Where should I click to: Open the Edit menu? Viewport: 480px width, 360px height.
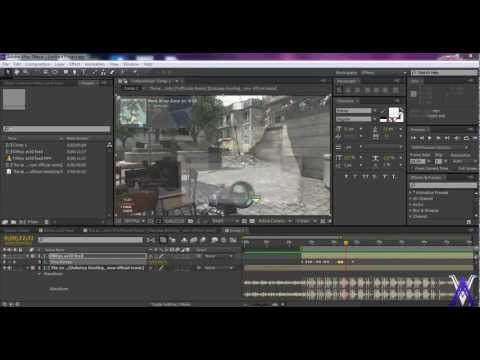pos(17,64)
